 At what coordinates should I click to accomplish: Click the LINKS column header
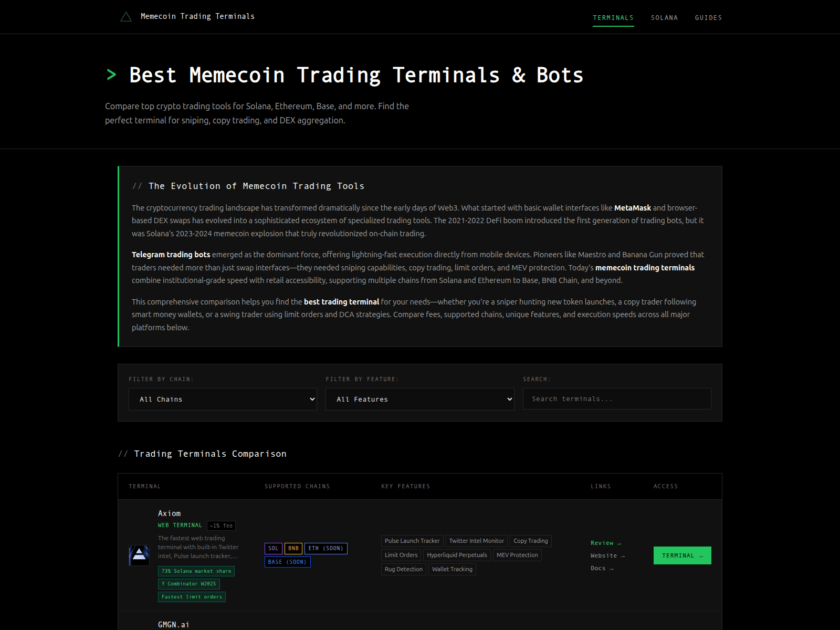point(601,486)
